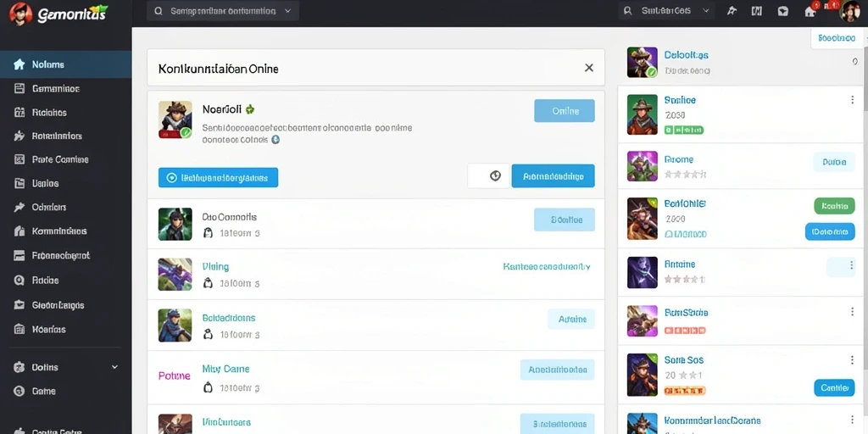Open options menu for Konomndar card
The image size is (868, 434).
pyautogui.click(x=852, y=420)
